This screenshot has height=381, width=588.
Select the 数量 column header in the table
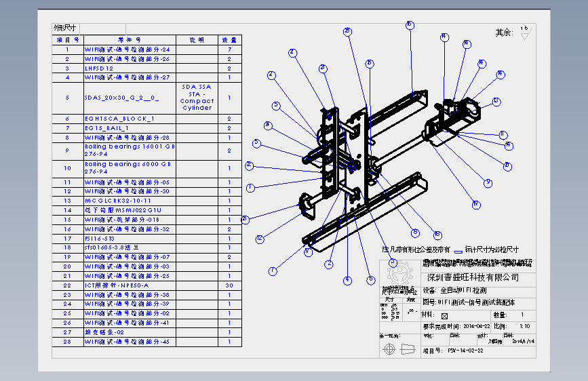click(229, 40)
